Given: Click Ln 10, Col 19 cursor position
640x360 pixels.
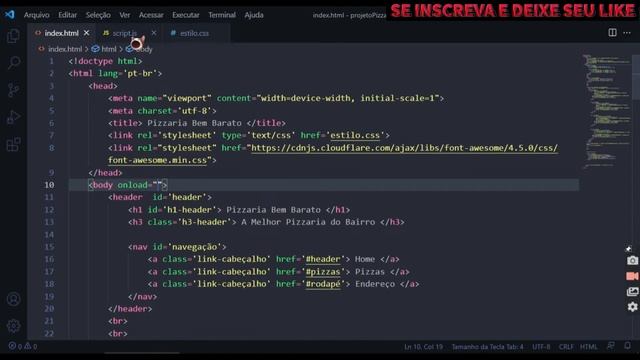Looking at the screenshot, I should [x=423, y=347].
